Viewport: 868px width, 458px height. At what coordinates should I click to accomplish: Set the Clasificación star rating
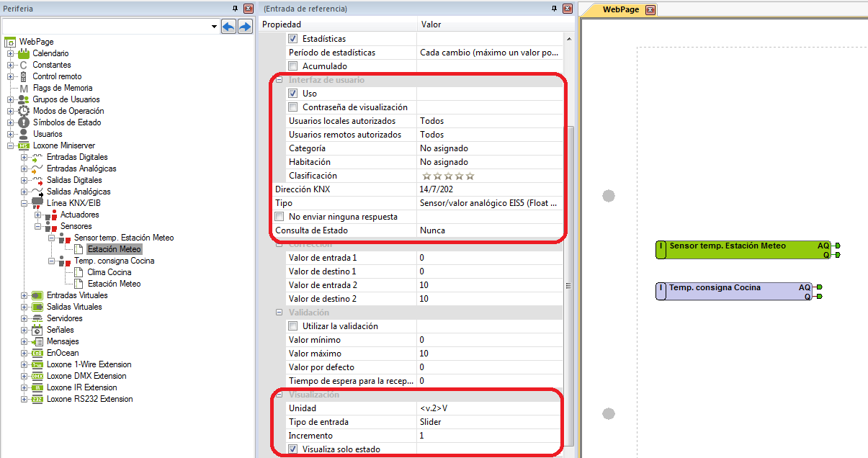(448, 176)
